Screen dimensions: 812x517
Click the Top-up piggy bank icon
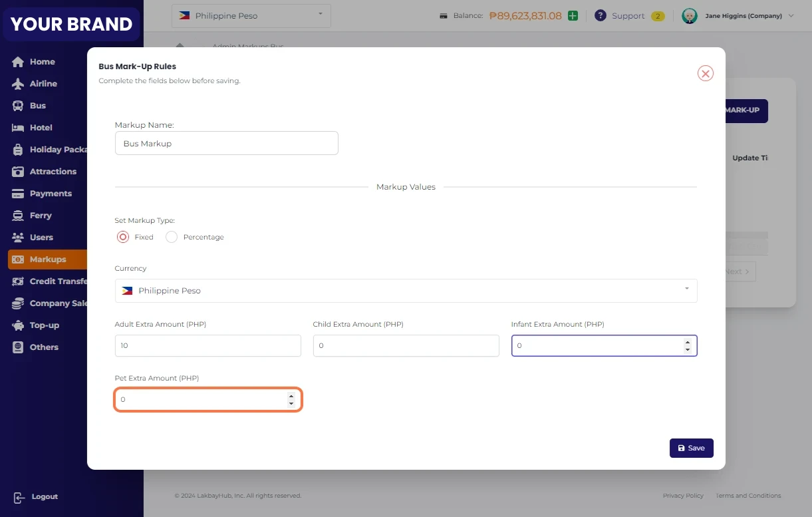(18, 325)
